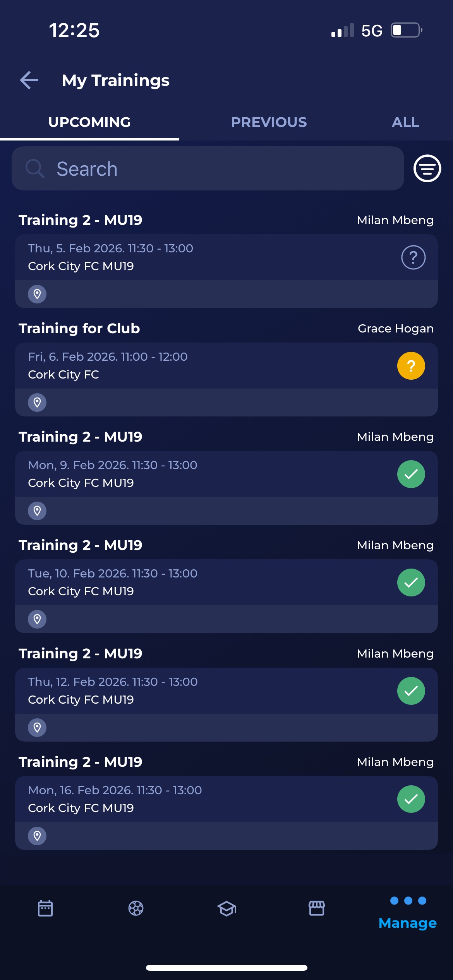
Task: Switch to the ALL tab
Action: 405,122
